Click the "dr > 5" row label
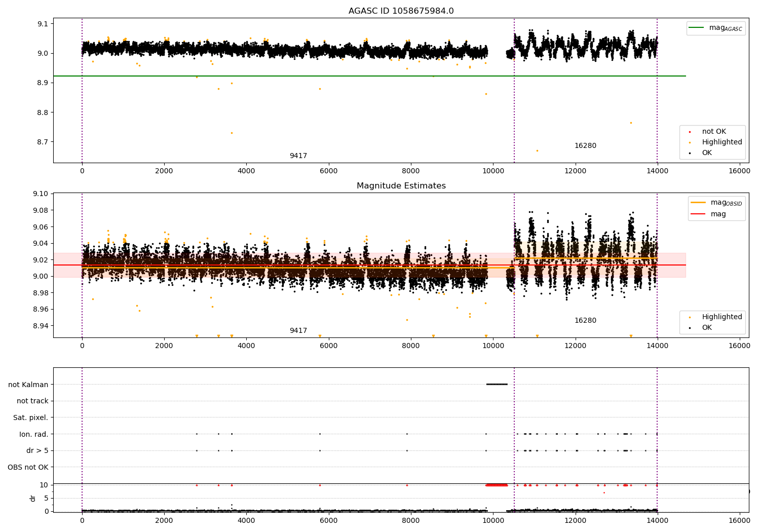 pyautogui.click(x=37, y=451)
